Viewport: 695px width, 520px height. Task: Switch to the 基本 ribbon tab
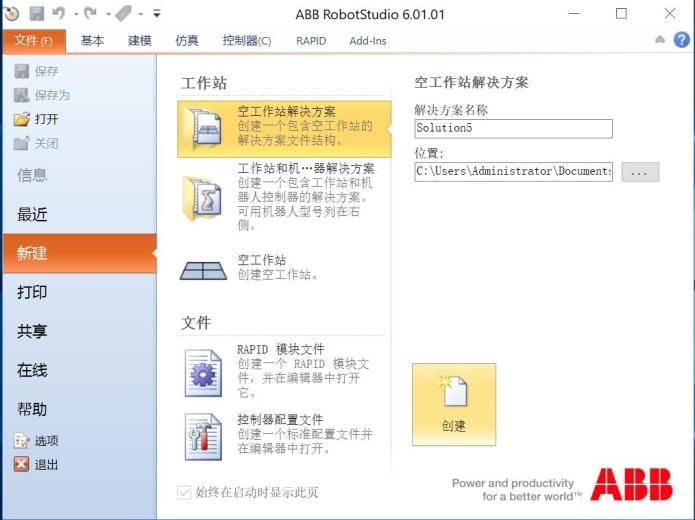pyautogui.click(x=92, y=41)
